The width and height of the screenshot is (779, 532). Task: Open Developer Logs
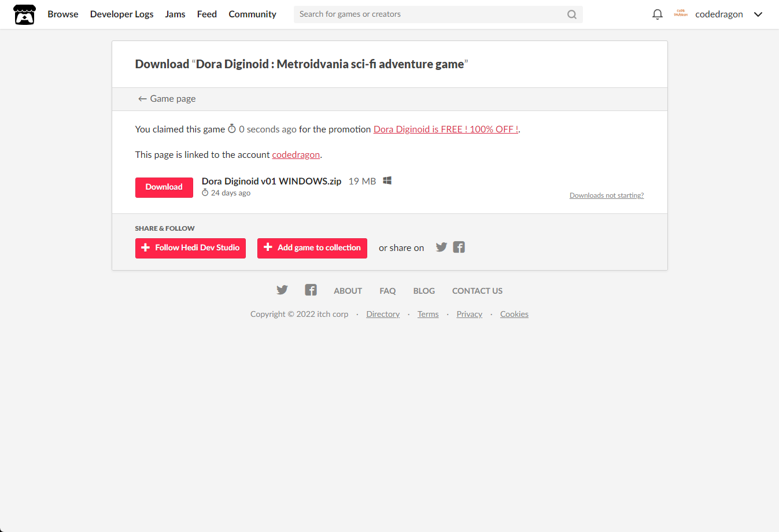122,14
